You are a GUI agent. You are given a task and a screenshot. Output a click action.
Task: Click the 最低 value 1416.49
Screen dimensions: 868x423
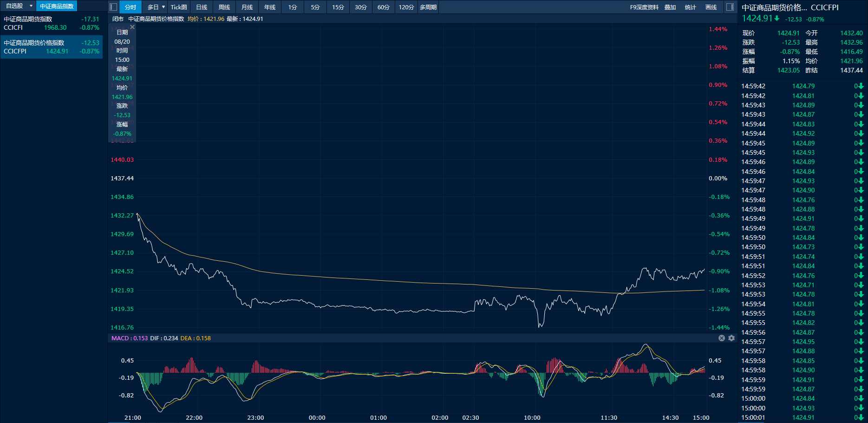pyautogui.click(x=851, y=52)
